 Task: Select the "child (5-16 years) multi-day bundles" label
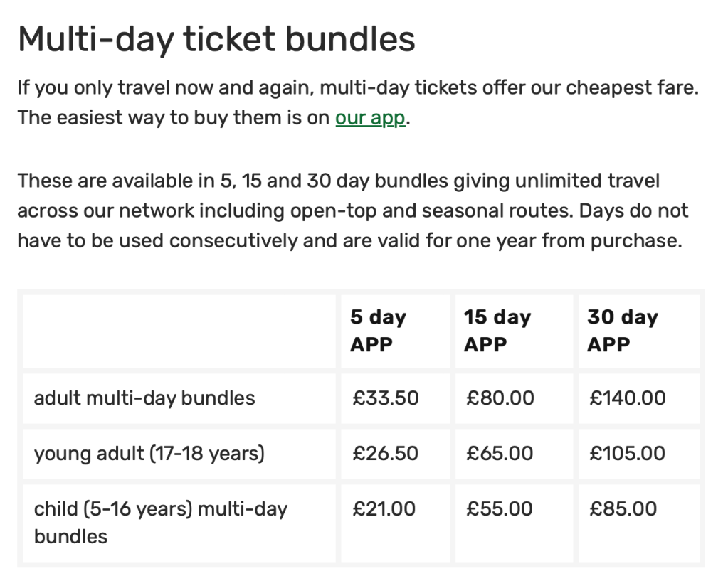tap(160, 522)
